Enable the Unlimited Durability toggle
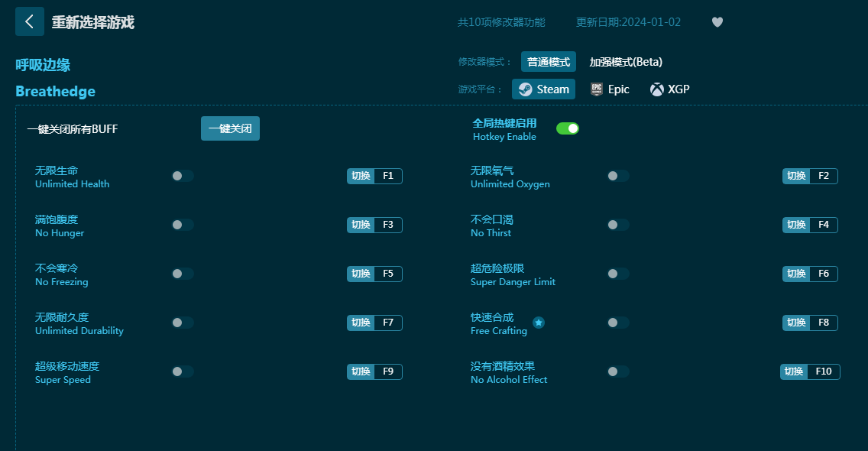The height and width of the screenshot is (451, 868). click(183, 323)
